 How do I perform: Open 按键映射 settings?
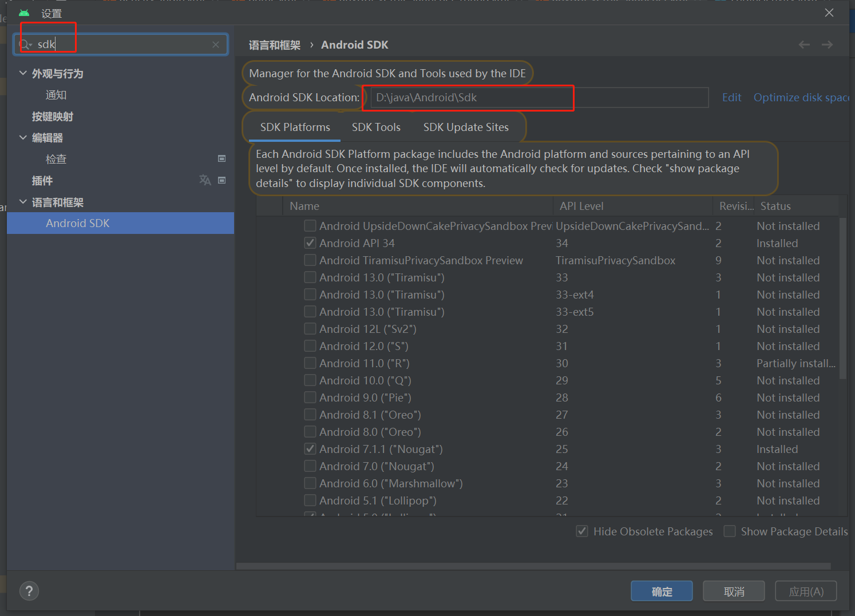53,117
